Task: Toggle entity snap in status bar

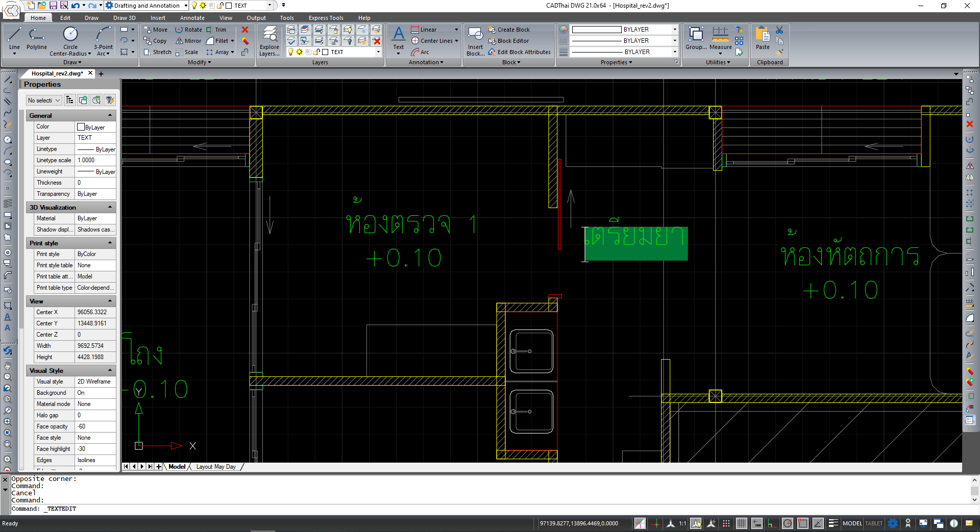Action: coord(802,523)
